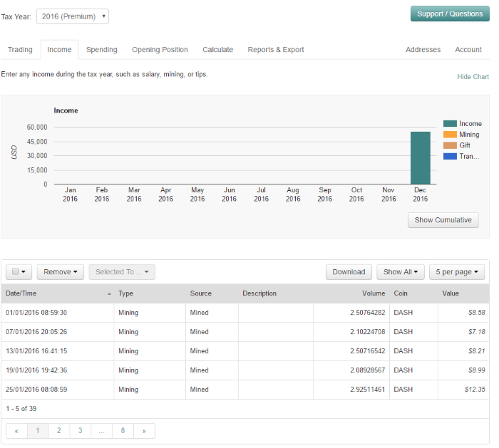Open the 5 per page dropdown

(457, 272)
